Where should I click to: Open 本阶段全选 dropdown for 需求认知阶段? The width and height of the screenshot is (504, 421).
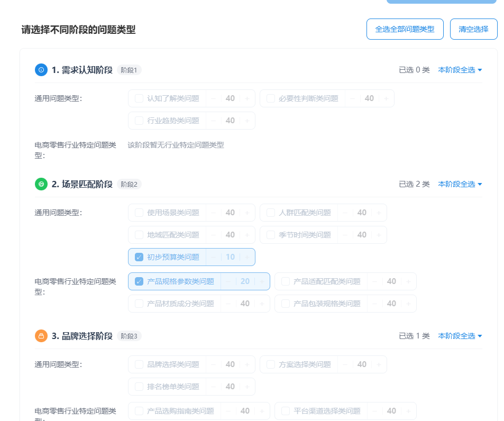pos(460,70)
